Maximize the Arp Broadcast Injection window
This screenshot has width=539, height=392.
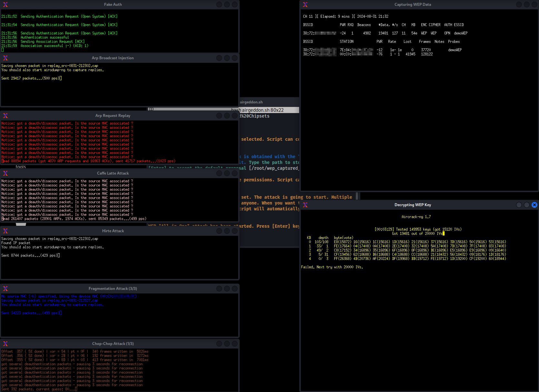click(x=227, y=58)
